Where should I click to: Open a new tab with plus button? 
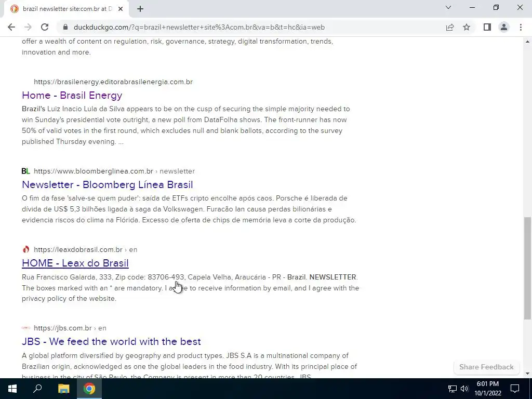(x=140, y=9)
